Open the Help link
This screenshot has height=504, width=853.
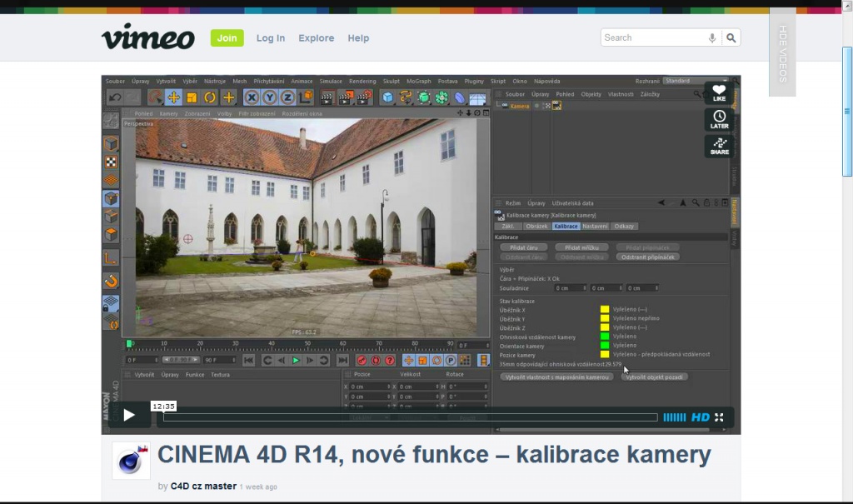[x=358, y=38]
